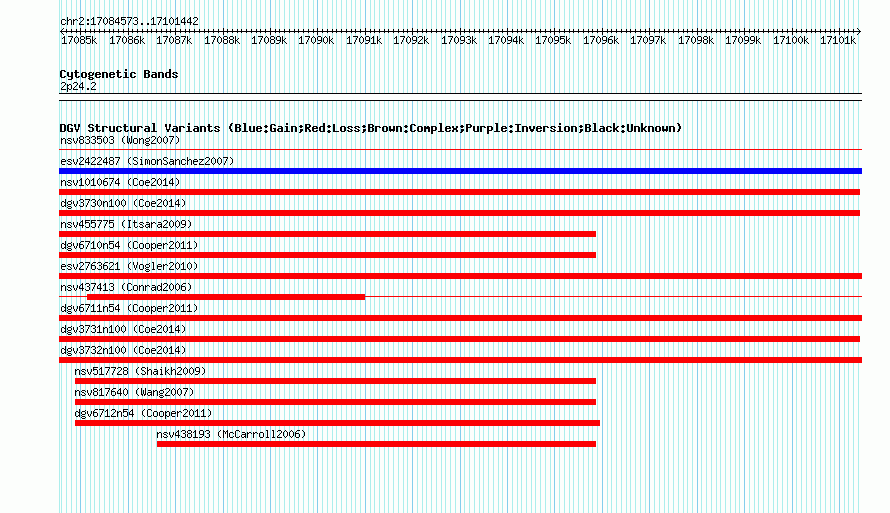Click the nsv833503 (Wong2007) variant label
The image size is (890, 513).
[120, 140]
